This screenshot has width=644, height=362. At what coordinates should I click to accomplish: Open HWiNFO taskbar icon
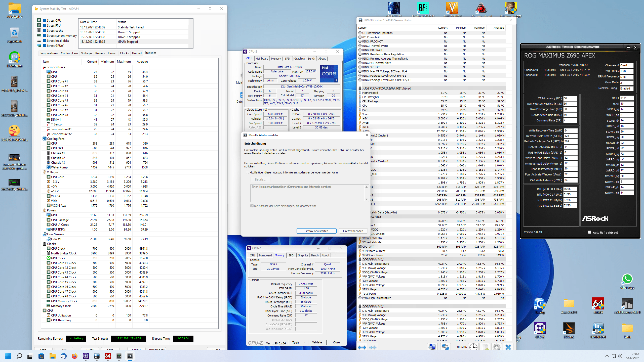point(97,356)
